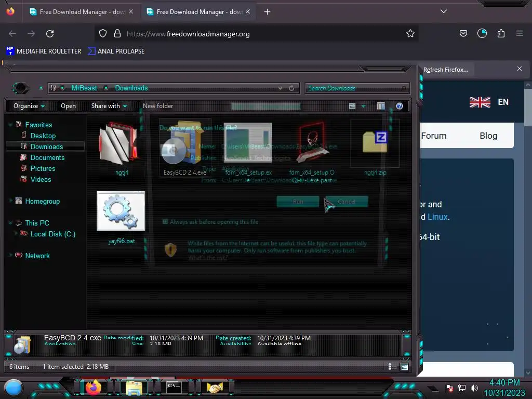Go forward in Firefox history
Viewport: 532px width, 399px height.
coord(31,34)
